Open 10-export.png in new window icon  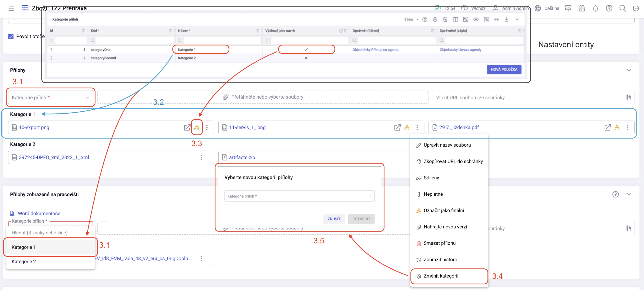[x=187, y=127]
